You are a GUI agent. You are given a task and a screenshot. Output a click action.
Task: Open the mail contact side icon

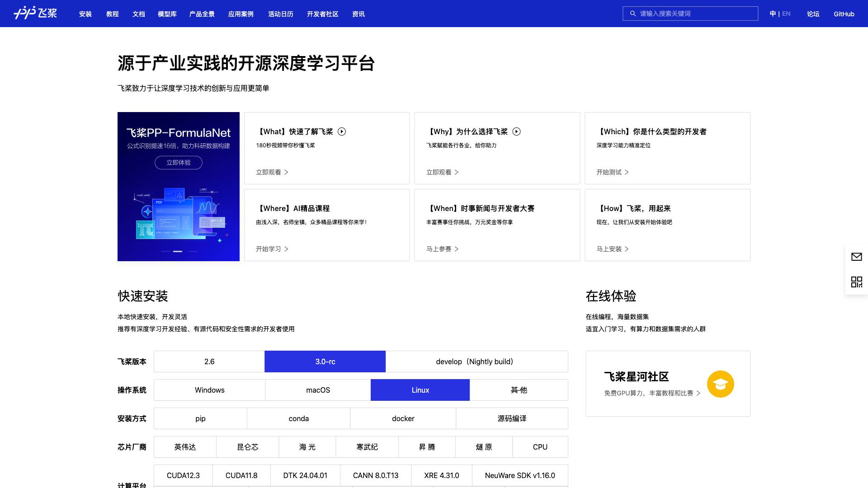[x=857, y=257]
